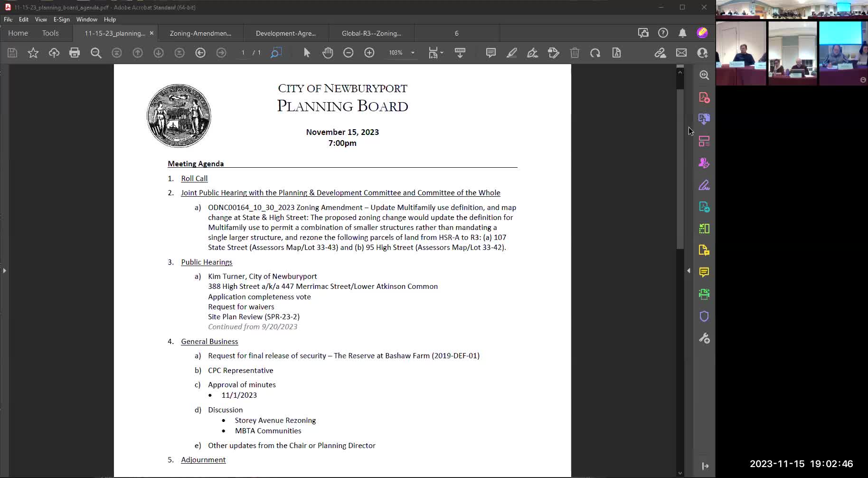
Task: Add a sticky note comment
Action: (491, 53)
